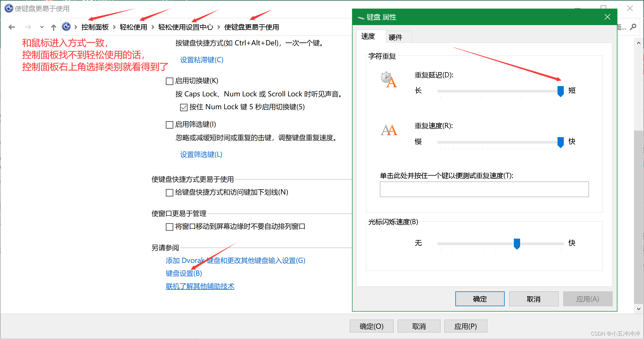
Task: Click the back navigation arrow
Action: tap(12, 27)
